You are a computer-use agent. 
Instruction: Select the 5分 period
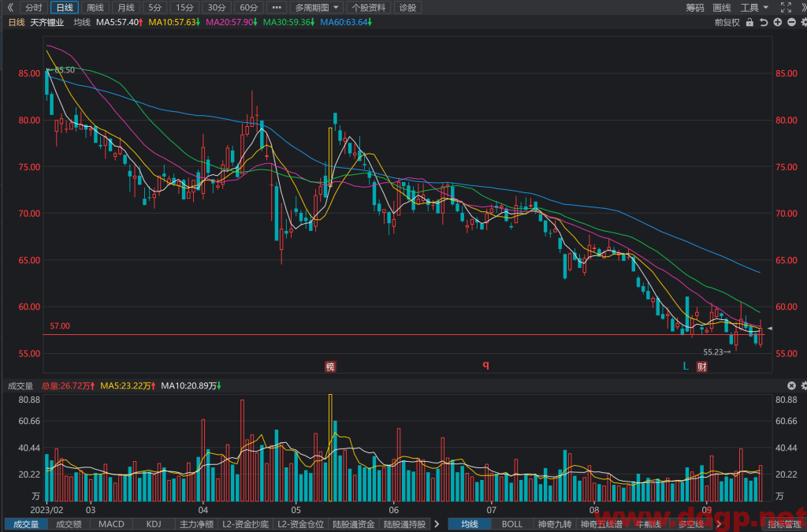(x=154, y=7)
